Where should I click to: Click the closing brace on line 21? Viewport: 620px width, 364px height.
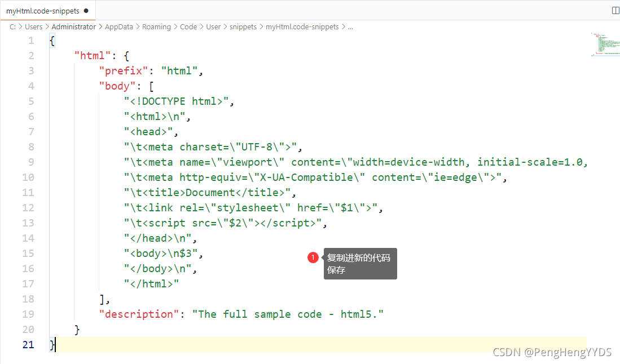click(52, 345)
